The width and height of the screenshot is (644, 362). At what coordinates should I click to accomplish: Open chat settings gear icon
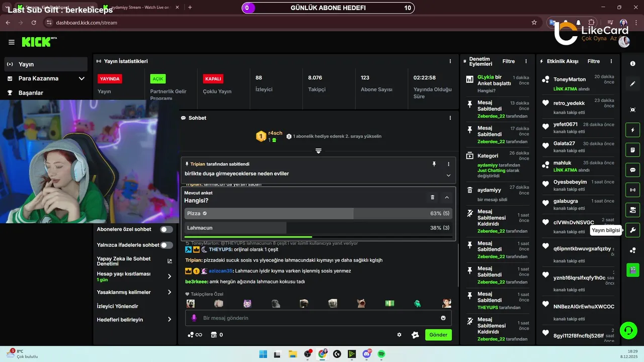coord(399,335)
